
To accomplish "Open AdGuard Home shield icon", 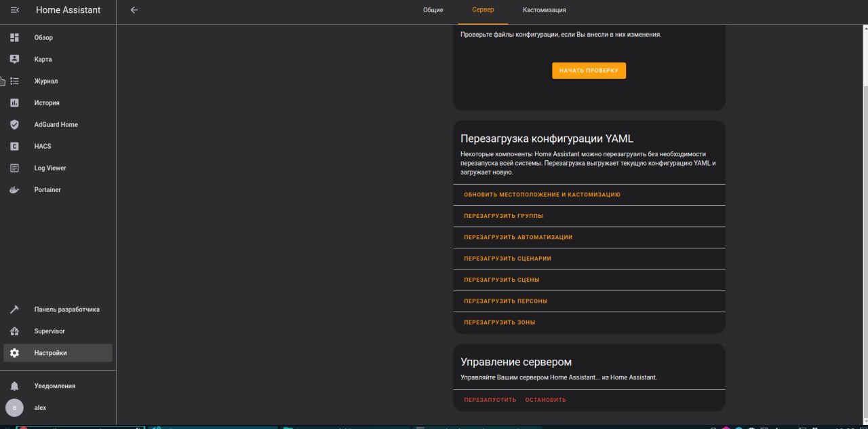I will (14, 124).
